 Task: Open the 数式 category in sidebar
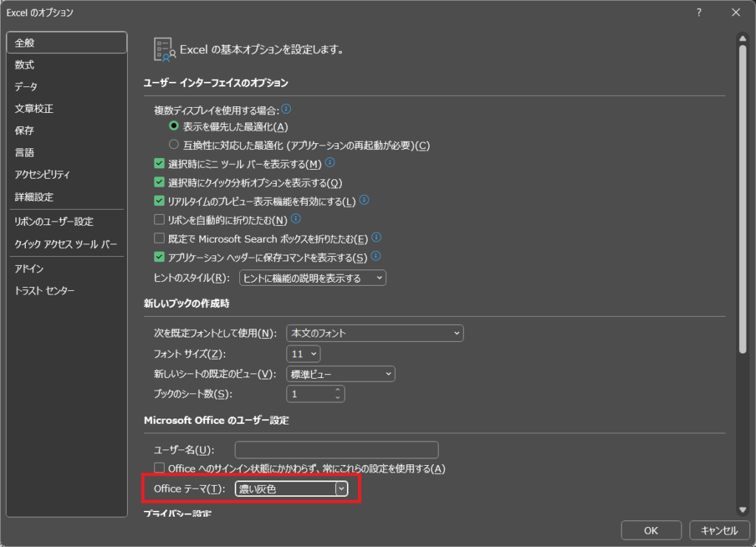[25, 65]
